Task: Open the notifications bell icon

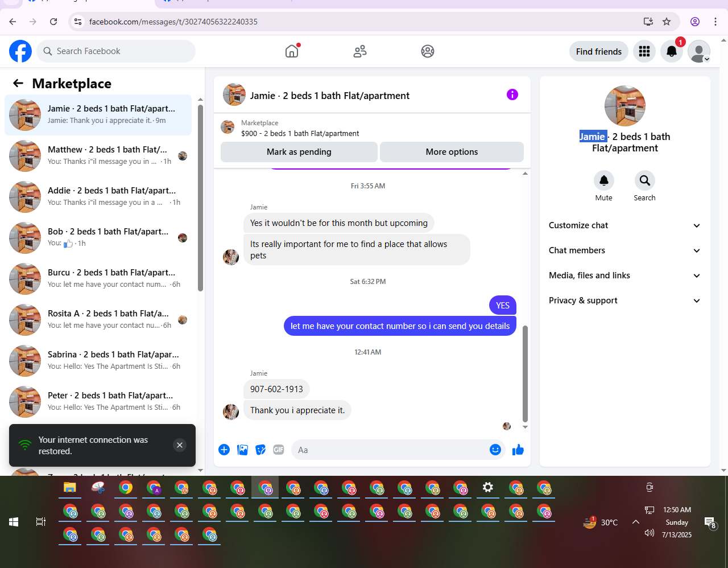Action: tap(672, 51)
